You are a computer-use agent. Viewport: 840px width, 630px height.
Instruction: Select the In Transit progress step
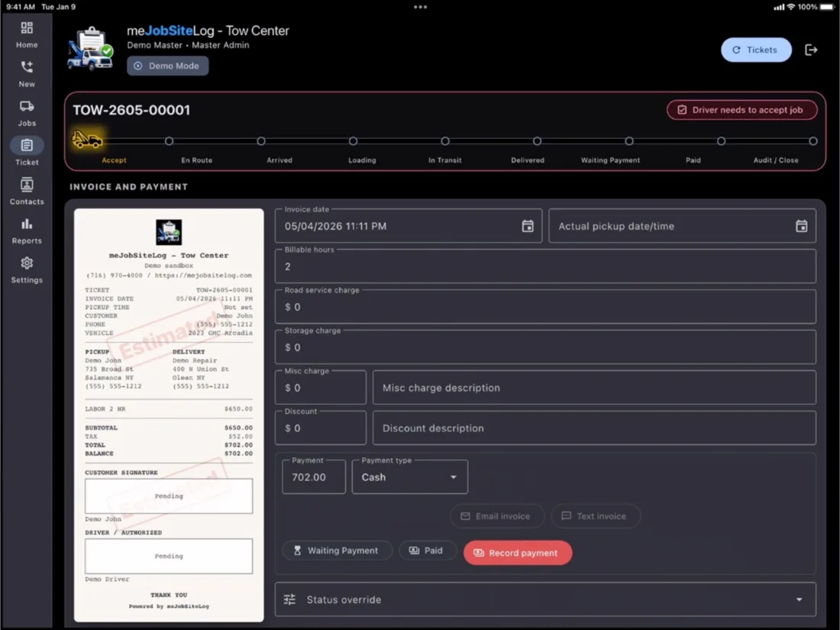tap(445, 141)
